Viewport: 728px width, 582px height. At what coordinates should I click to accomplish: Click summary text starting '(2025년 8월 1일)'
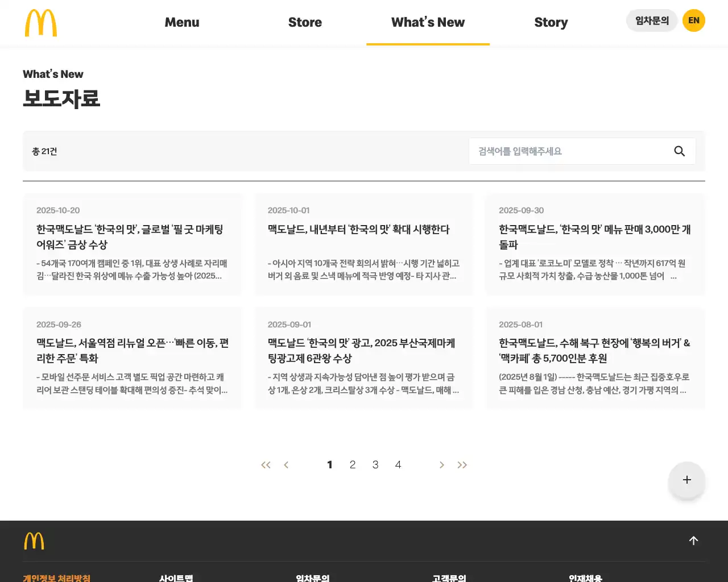pyautogui.click(x=594, y=384)
